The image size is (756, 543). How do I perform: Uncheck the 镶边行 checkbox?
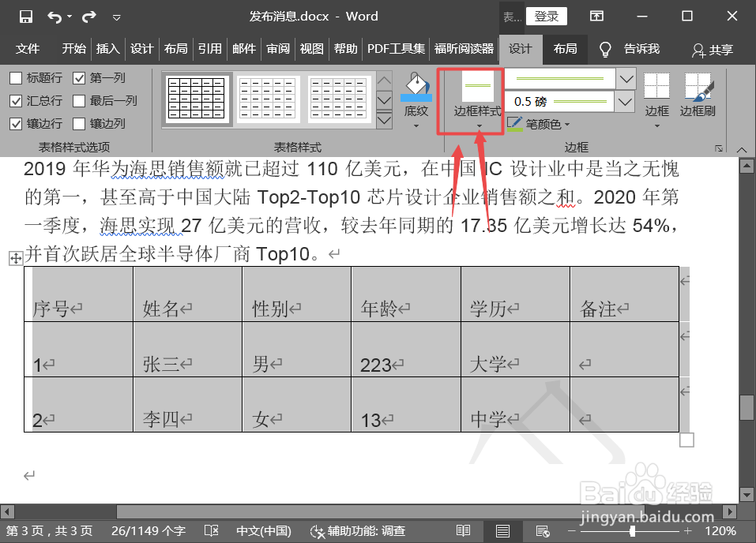click(16, 124)
